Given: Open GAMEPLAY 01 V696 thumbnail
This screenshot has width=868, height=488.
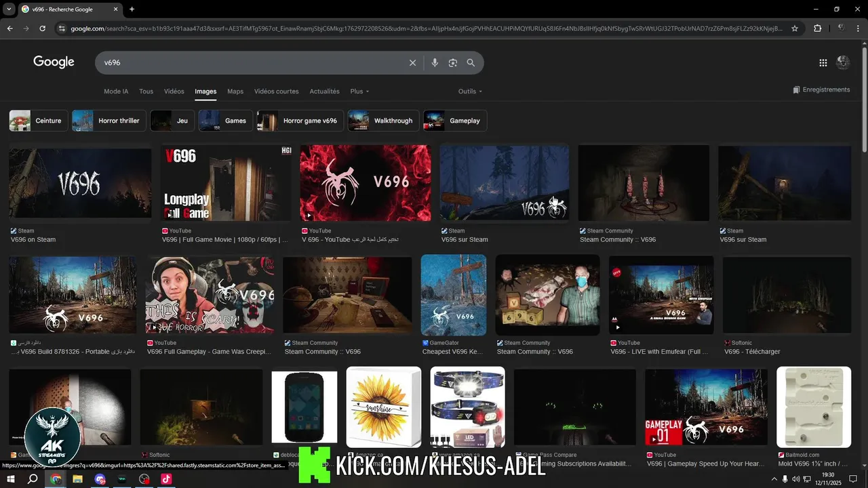Looking at the screenshot, I should tap(707, 407).
